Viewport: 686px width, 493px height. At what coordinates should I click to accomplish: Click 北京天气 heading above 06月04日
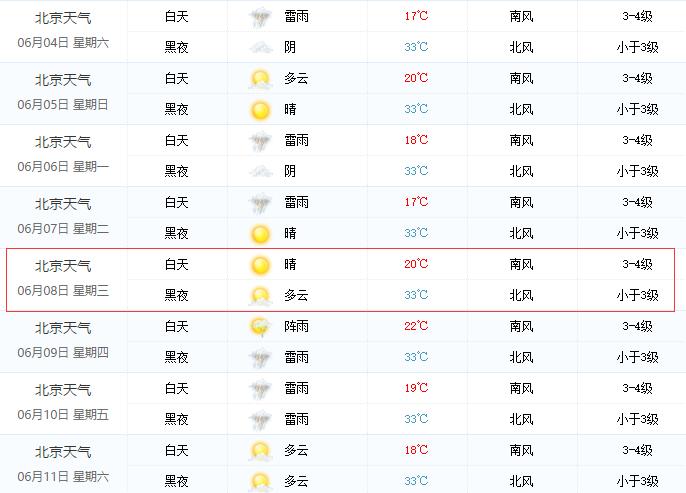(x=63, y=18)
